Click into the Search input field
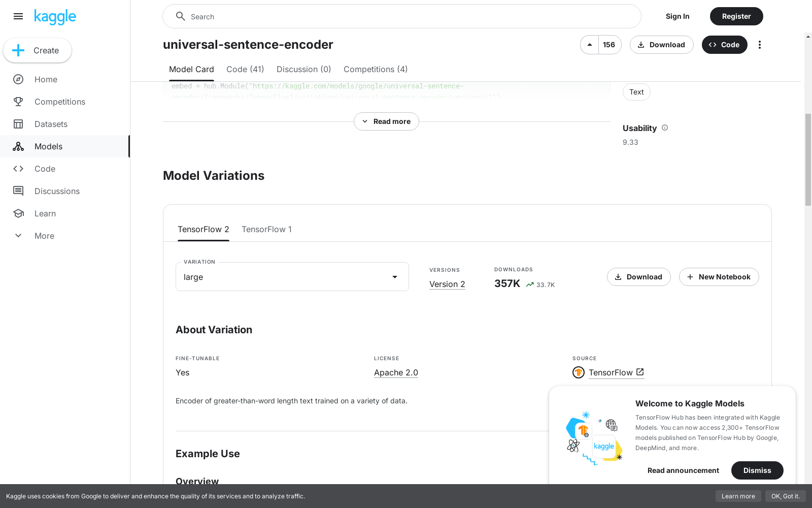The height and width of the screenshot is (508, 812). point(402,16)
